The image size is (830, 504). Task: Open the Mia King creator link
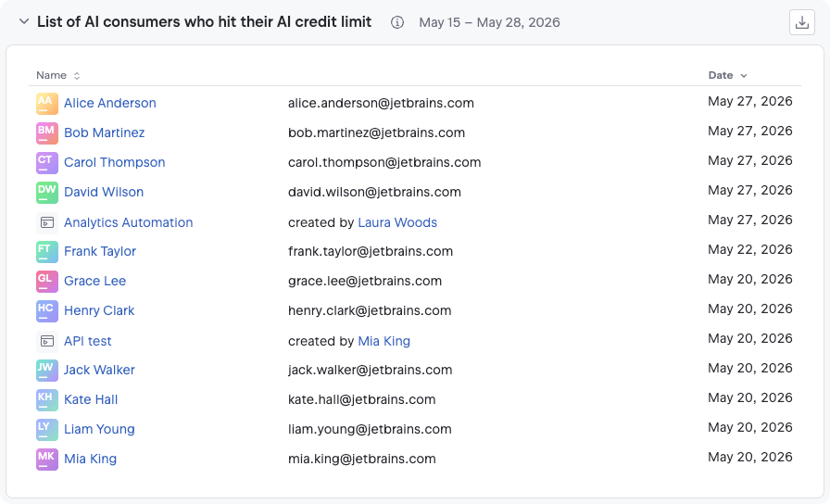click(x=384, y=341)
